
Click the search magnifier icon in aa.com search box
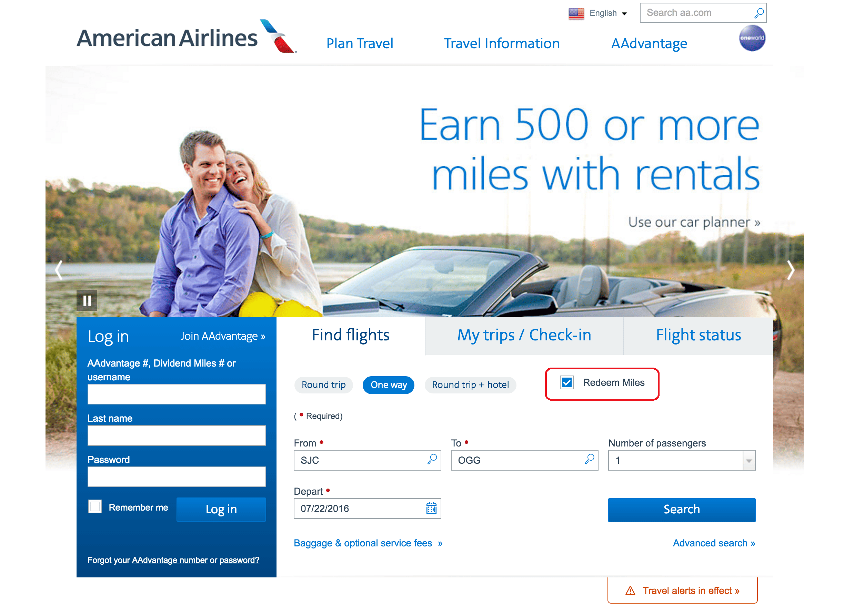[758, 13]
